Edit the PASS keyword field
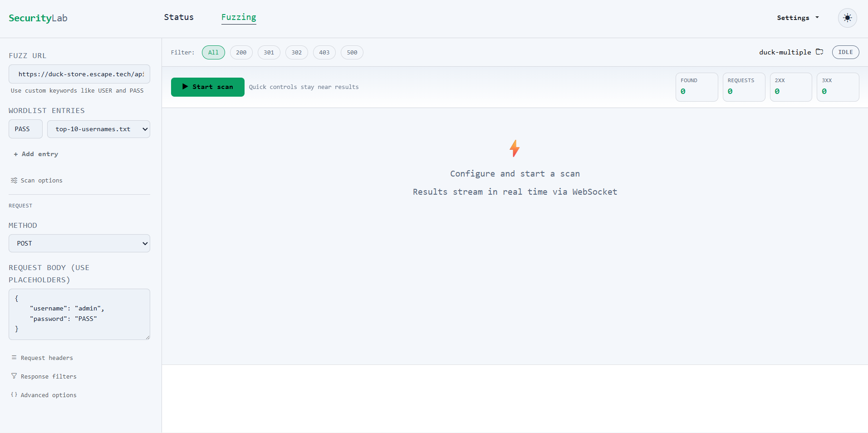868x433 pixels. [x=25, y=129]
